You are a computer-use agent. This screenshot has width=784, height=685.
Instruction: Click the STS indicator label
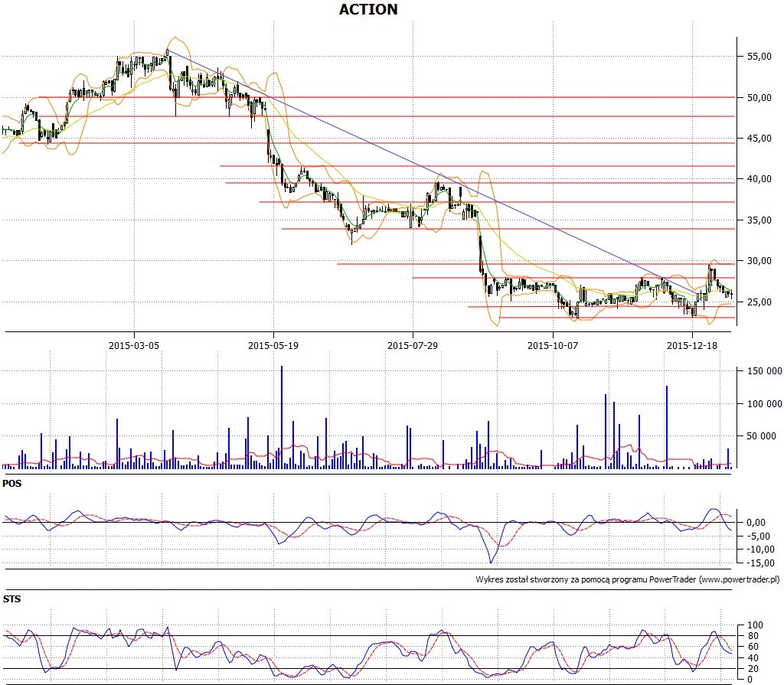pos(12,599)
